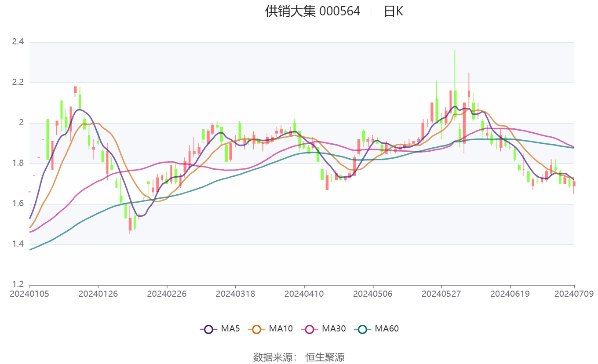Click the x-axis date 20240619

tap(510, 293)
